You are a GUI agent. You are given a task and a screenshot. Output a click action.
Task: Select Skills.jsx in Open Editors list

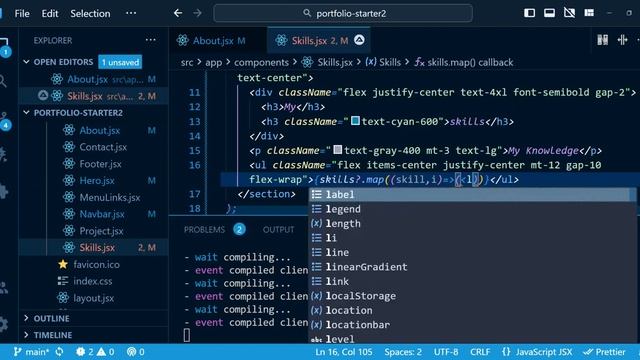point(94,96)
